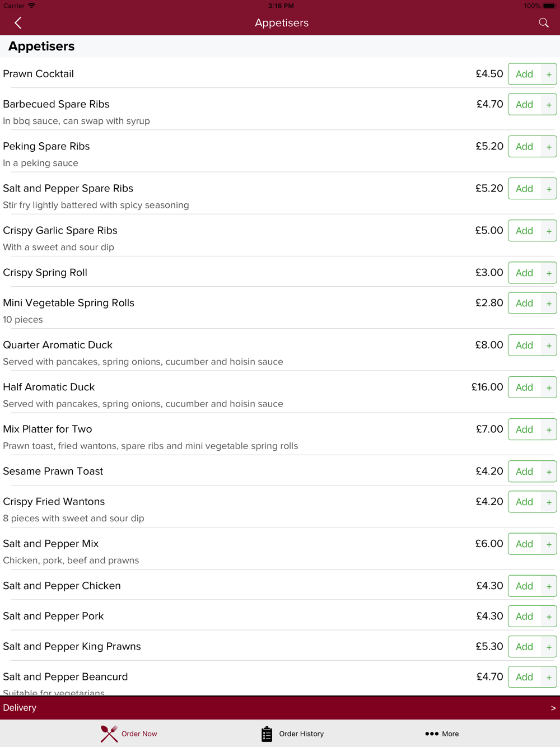Tap plus icon for Sesame Prawn Toast
This screenshot has width=560, height=747.
[549, 472]
